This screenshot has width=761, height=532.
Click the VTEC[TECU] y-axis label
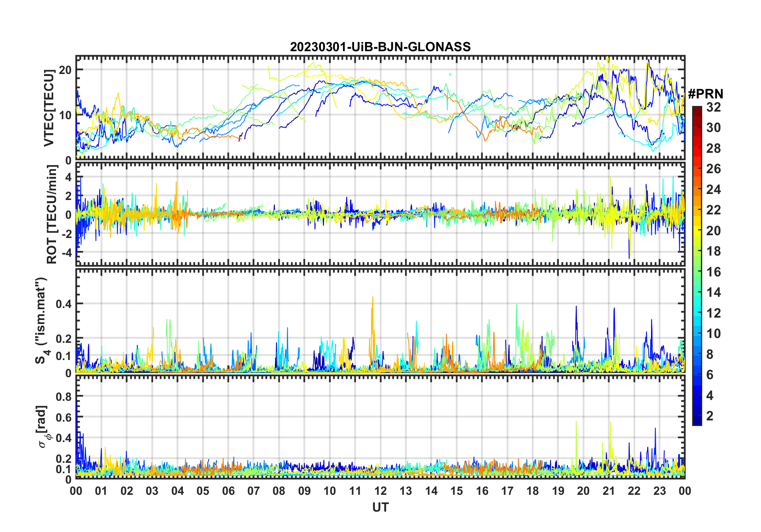coord(49,108)
